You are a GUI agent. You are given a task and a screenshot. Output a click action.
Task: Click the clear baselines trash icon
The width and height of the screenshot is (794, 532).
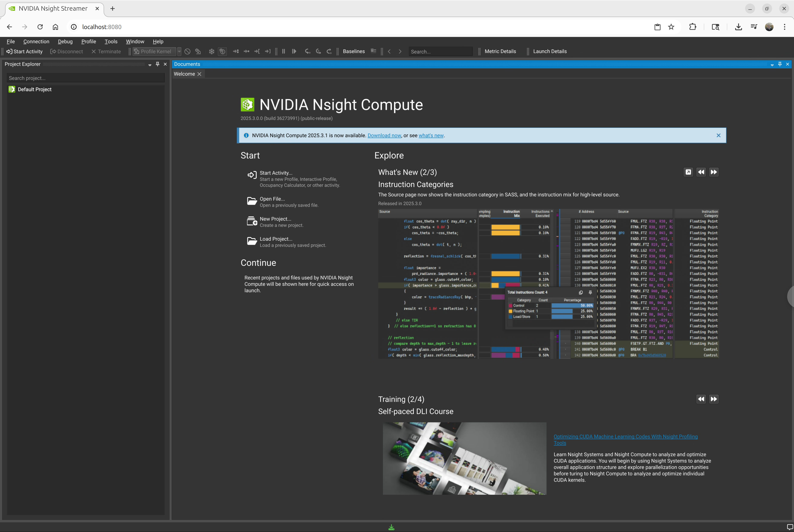tap(374, 51)
